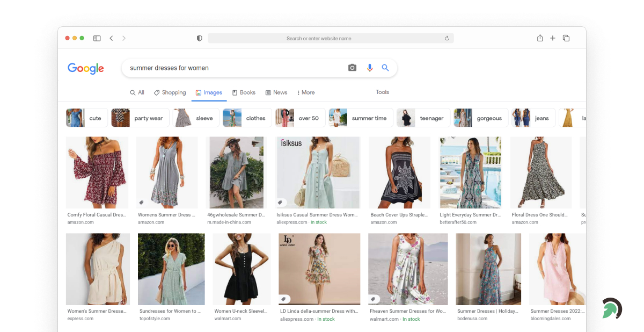
Task: Open the Tools dropdown
Action: click(382, 92)
